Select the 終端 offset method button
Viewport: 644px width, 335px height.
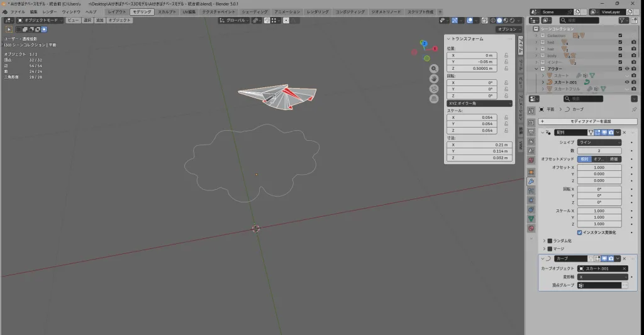click(x=613, y=159)
